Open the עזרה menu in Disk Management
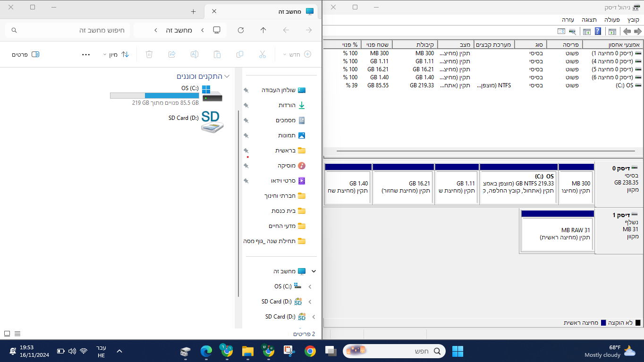The width and height of the screenshot is (644, 362). pyautogui.click(x=568, y=20)
